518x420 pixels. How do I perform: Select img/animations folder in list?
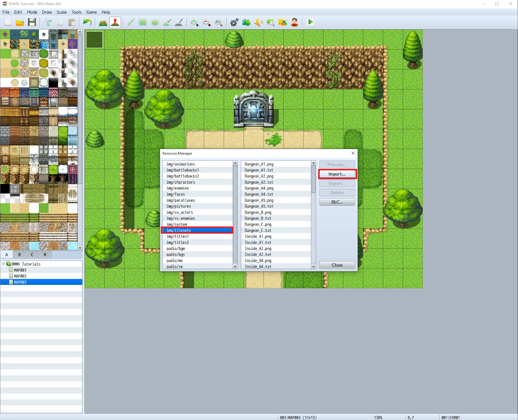(x=197, y=164)
